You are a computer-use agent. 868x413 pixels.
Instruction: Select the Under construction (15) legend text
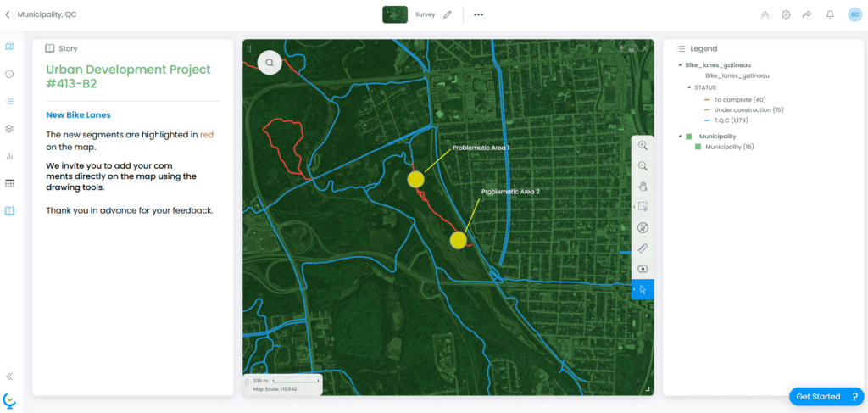tap(748, 109)
